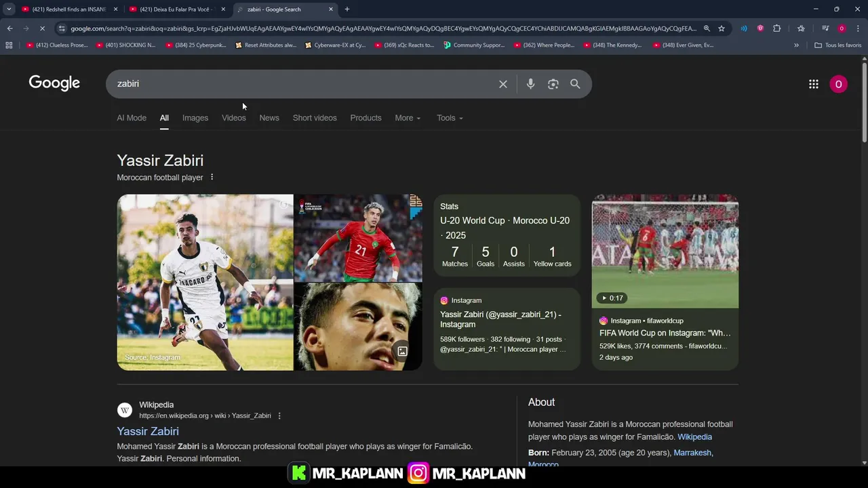Open Cyberware-EX bookmark
Image resolution: width=868 pixels, height=488 pixels.
pyautogui.click(x=336, y=45)
